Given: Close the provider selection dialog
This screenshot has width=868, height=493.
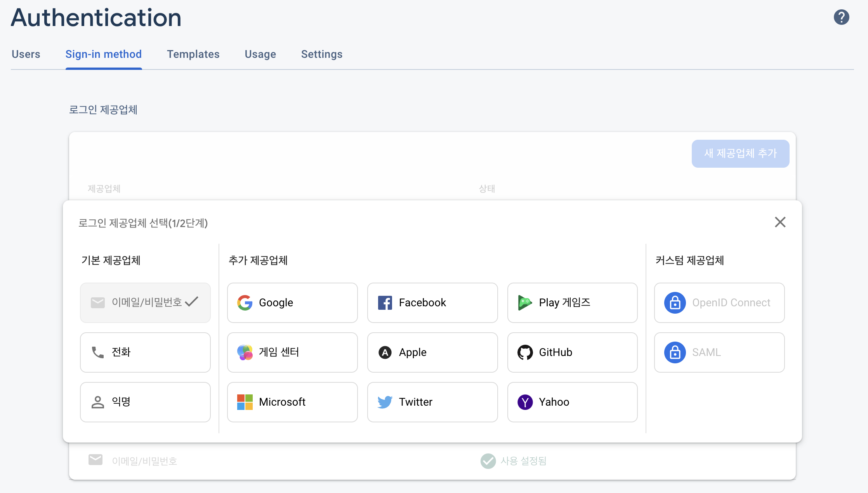Looking at the screenshot, I should click(x=780, y=222).
